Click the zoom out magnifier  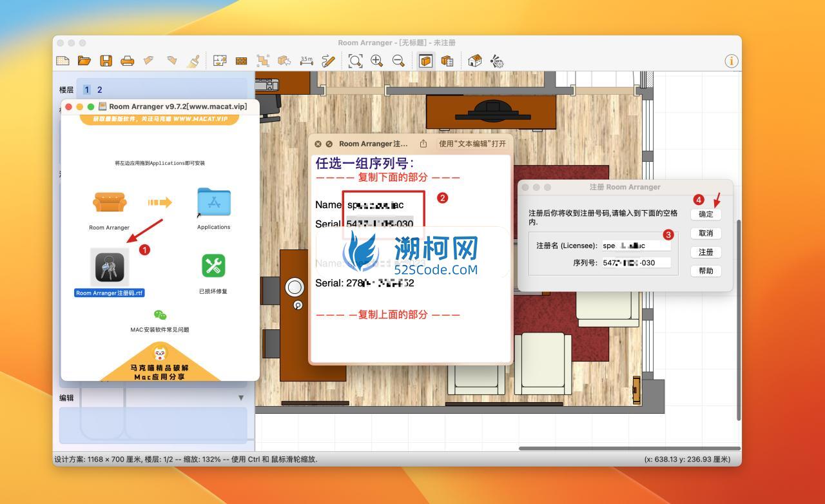click(398, 61)
